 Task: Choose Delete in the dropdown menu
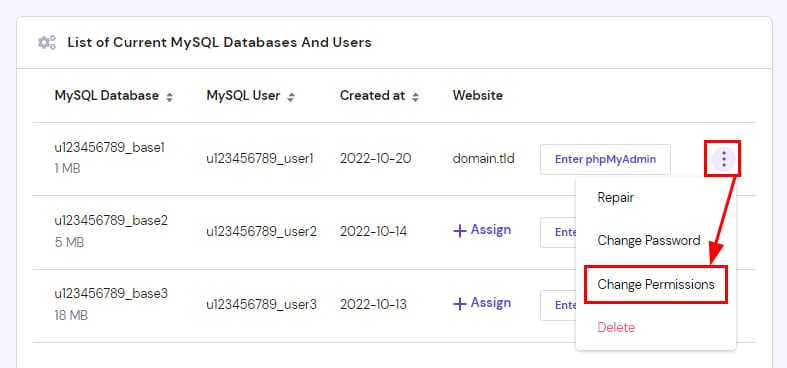click(616, 327)
